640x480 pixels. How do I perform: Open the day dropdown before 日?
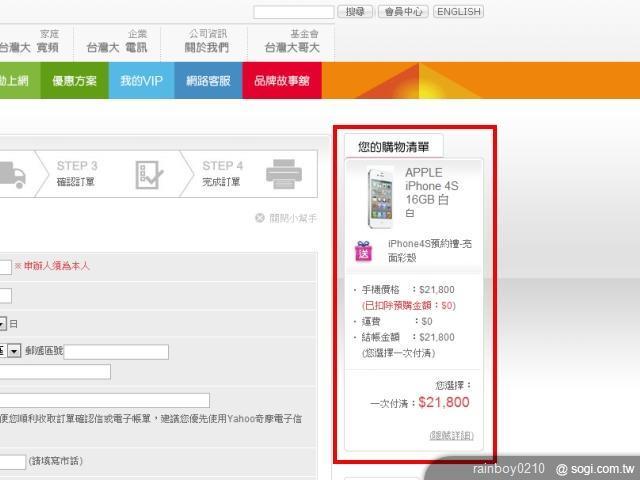point(3,324)
